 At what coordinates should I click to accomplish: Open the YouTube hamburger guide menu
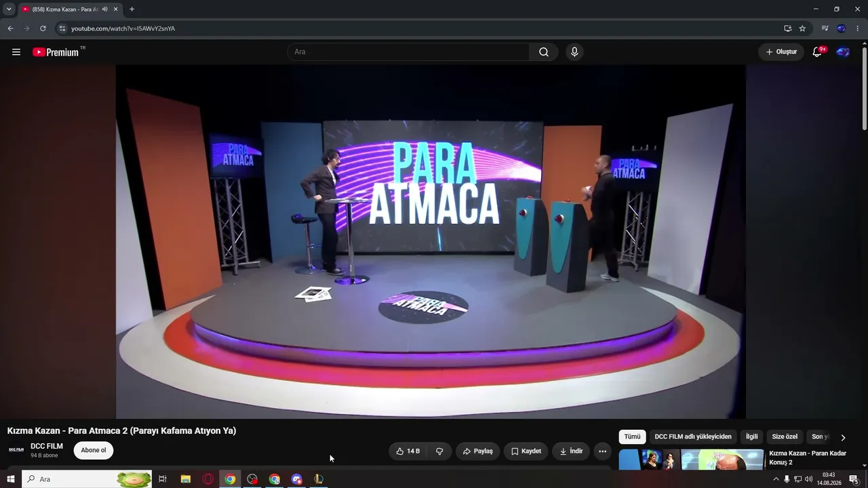tap(16, 52)
